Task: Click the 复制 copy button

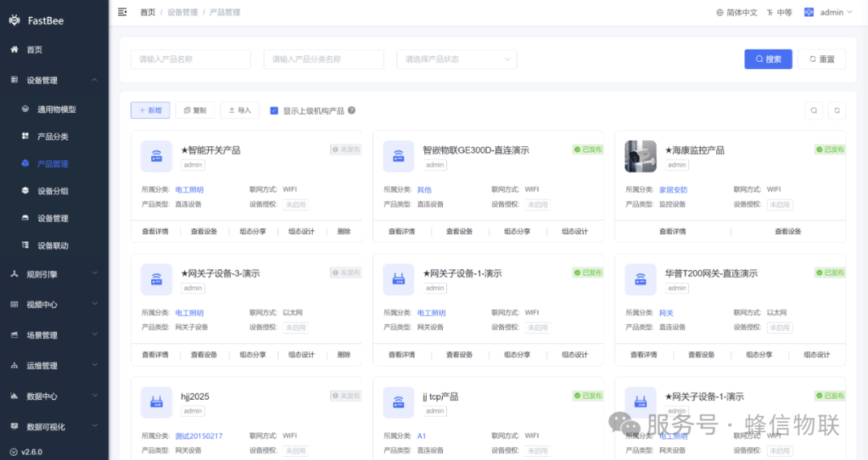Action: click(194, 110)
